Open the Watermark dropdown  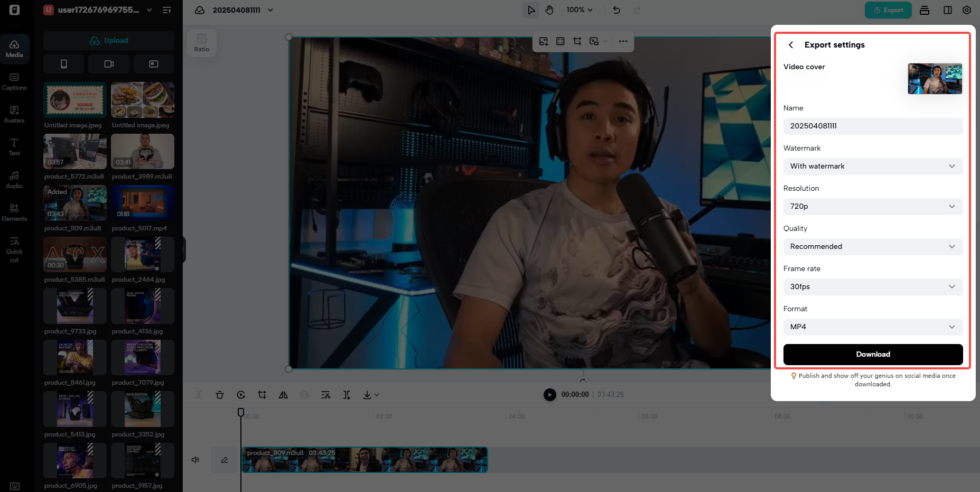872,166
